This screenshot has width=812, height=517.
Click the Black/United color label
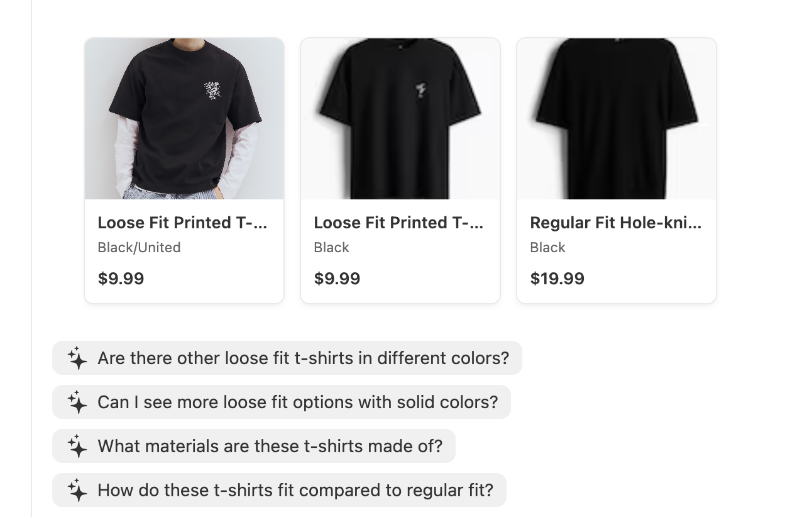point(139,248)
